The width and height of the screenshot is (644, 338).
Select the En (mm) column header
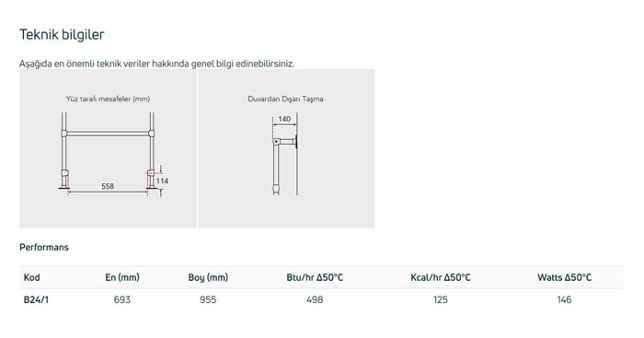coord(122,277)
